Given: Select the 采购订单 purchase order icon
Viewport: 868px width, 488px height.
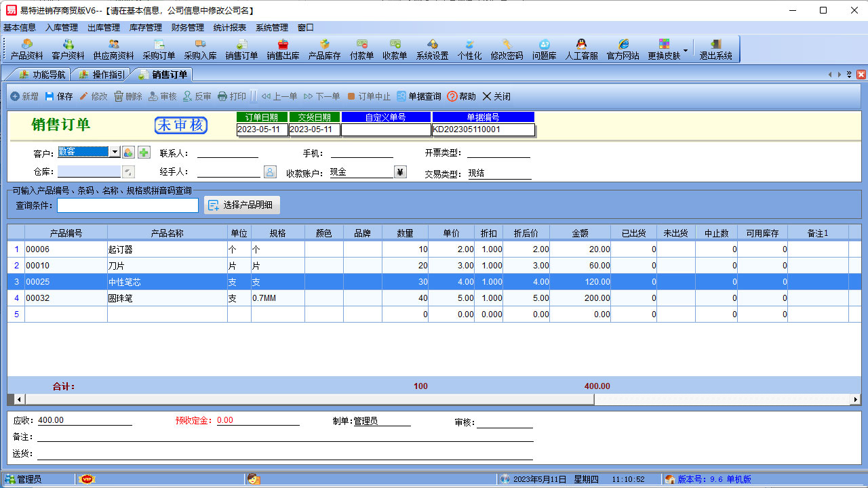Looking at the screenshot, I should (158, 49).
